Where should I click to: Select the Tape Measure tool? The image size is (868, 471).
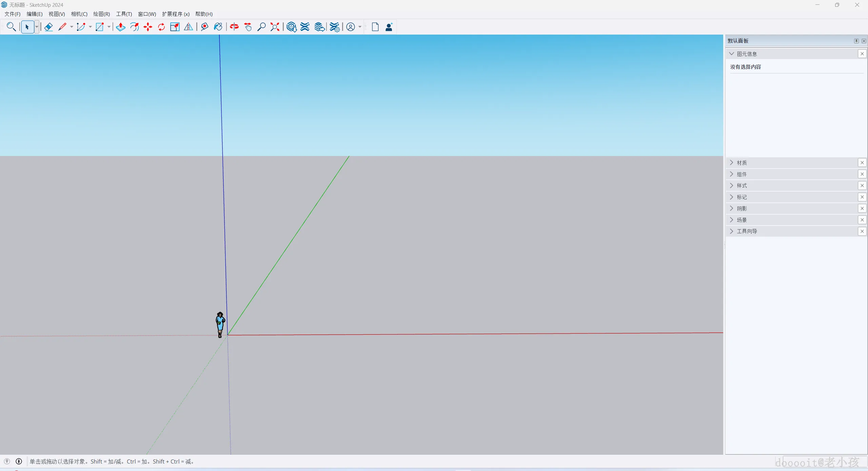pyautogui.click(x=204, y=27)
